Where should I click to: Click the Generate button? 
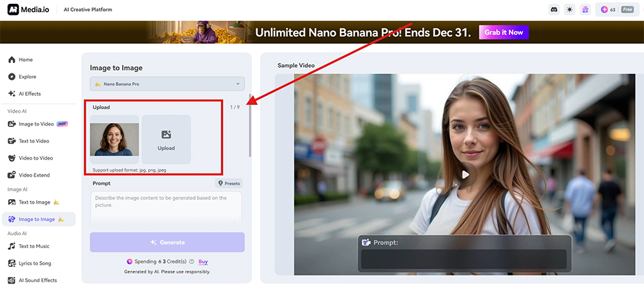pos(167,242)
